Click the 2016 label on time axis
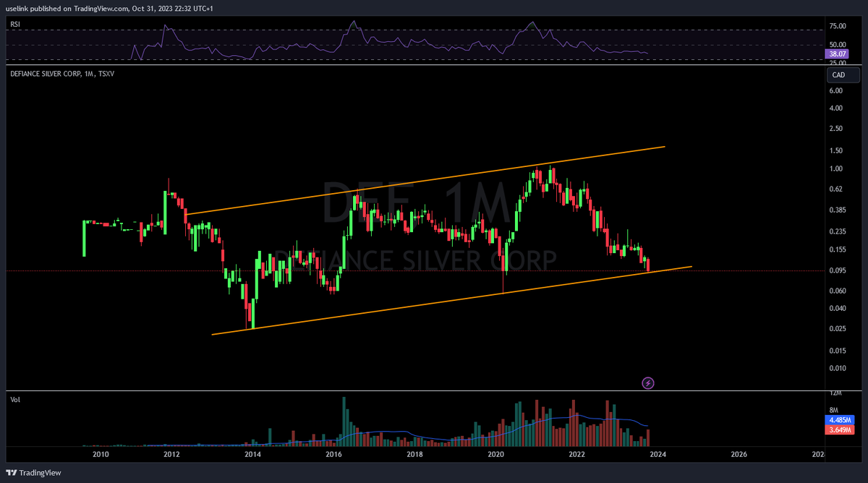Screen dimensions: 868x483 pos(333,455)
